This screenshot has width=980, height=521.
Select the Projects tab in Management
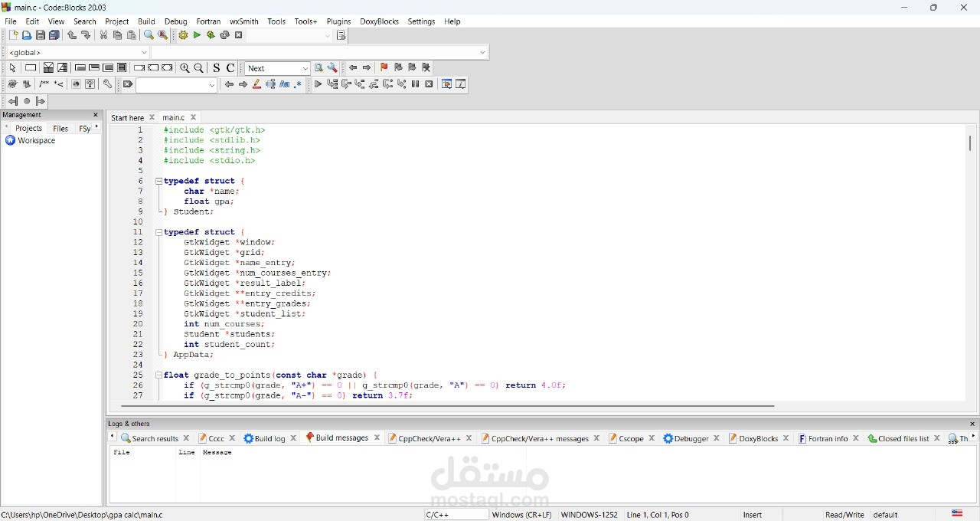tap(29, 129)
